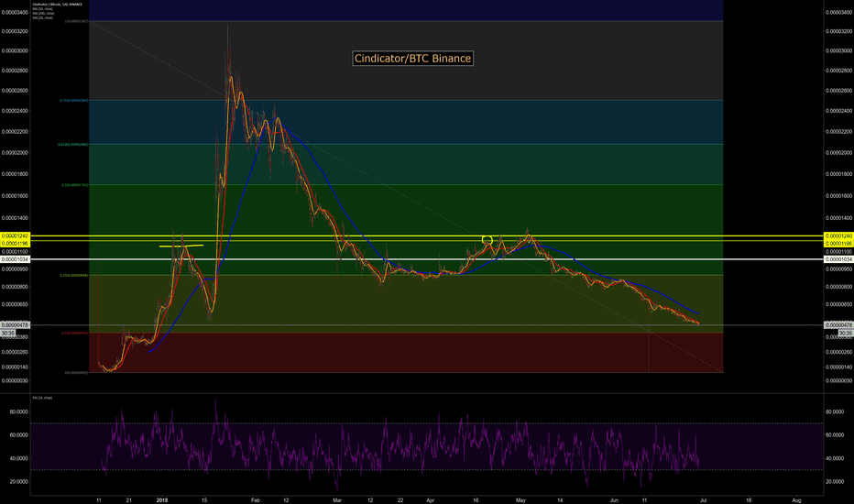Viewport: 854px width, 504px height.
Task: Open the Cindicator / Bitcoin symbol legend title
Action: (x=57, y=5)
